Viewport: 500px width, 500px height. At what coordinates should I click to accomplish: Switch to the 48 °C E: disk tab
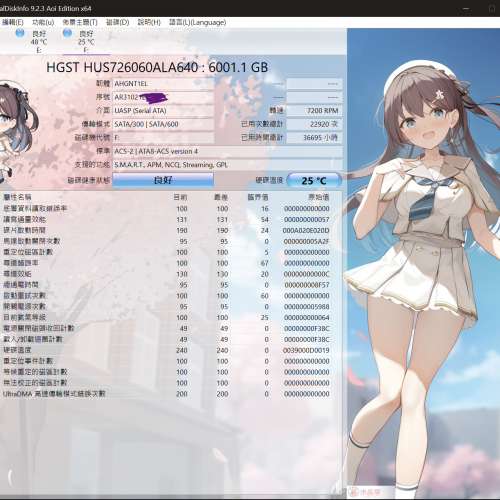point(39,42)
